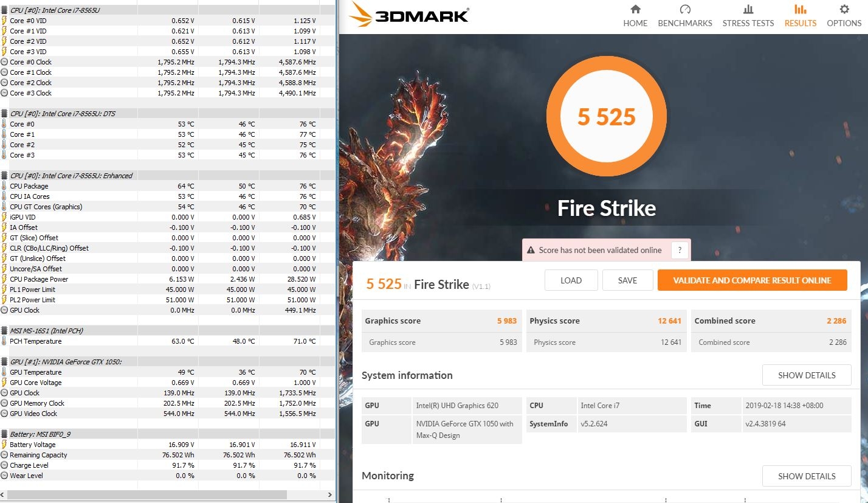868x503 pixels.
Task: Click the DTS Core #0 thermometer icon
Action: click(5, 124)
